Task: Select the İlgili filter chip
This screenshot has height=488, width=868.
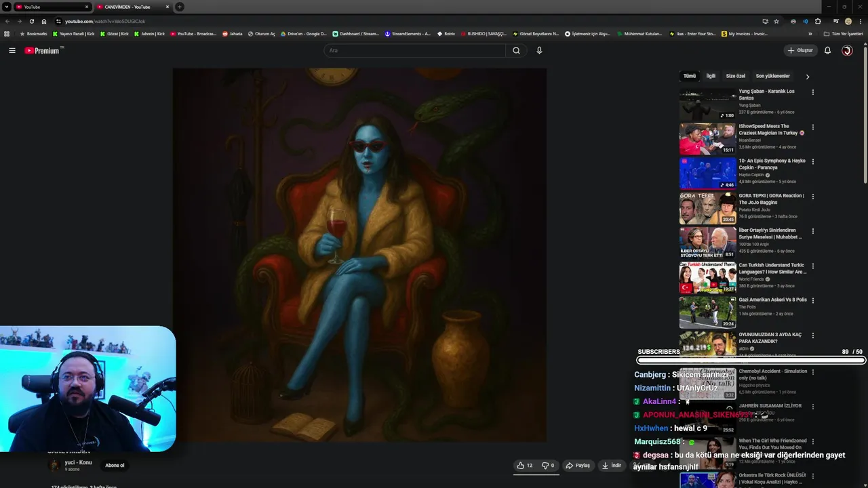Action: coord(711,76)
